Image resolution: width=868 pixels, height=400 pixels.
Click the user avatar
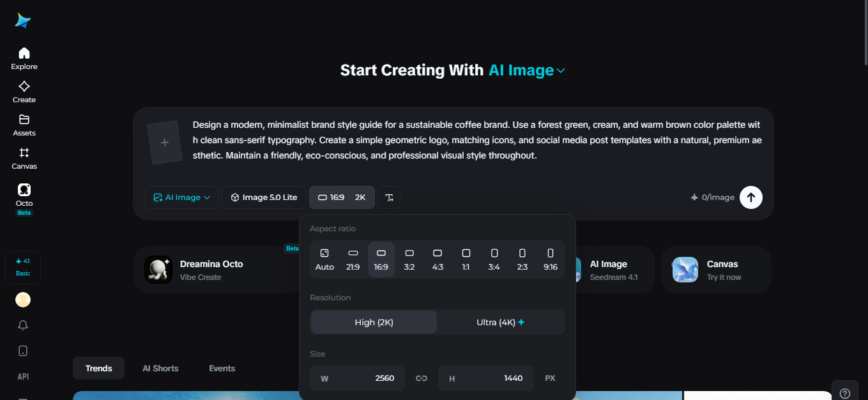pyautogui.click(x=23, y=300)
